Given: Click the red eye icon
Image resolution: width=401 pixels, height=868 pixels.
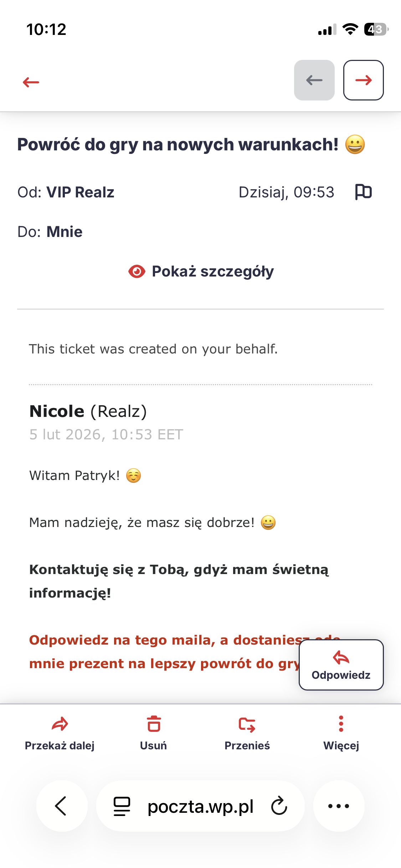Looking at the screenshot, I should tap(137, 272).
